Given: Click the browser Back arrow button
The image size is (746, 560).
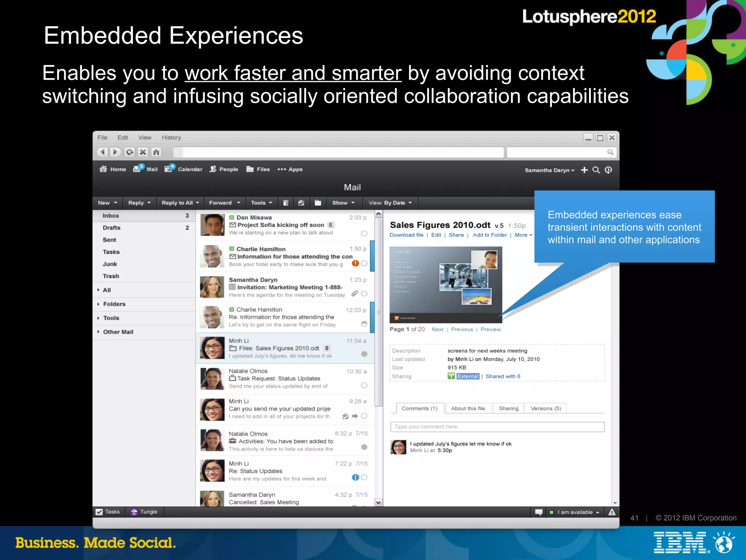Looking at the screenshot, I should pyautogui.click(x=103, y=152).
